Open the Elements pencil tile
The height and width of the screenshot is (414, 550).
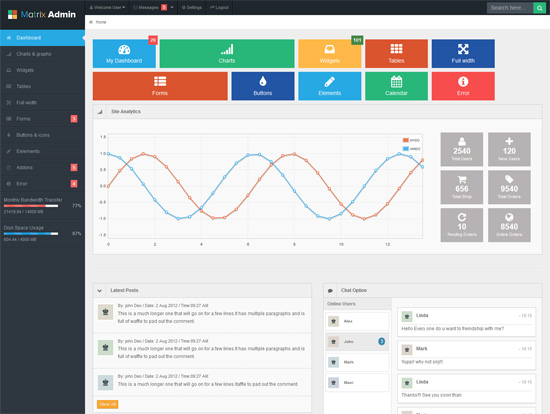point(330,86)
